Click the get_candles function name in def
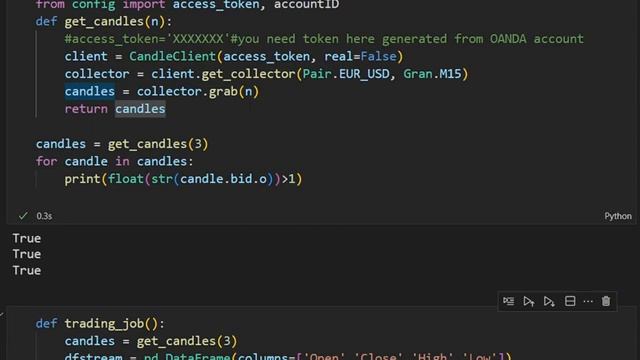This screenshot has height=360, width=640. pyautogui.click(x=104, y=21)
